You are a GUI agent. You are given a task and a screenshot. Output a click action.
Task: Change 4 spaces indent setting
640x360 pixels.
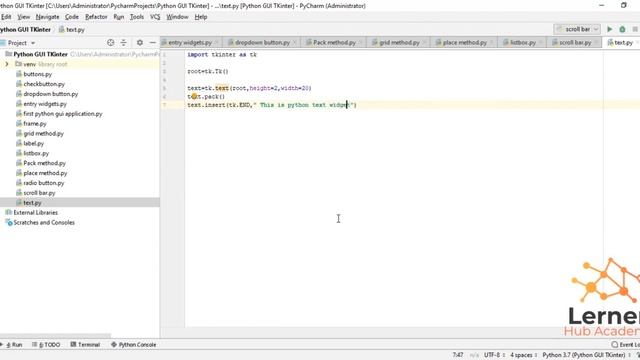click(524, 356)
